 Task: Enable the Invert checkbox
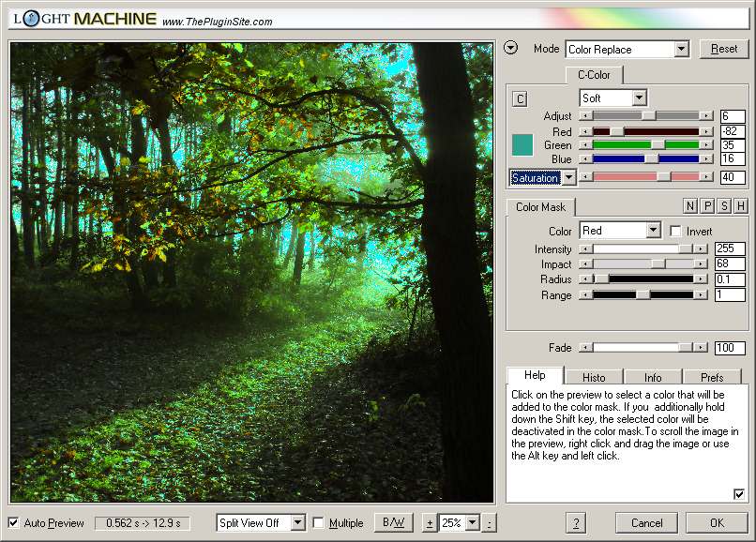[x=675, y=231]
